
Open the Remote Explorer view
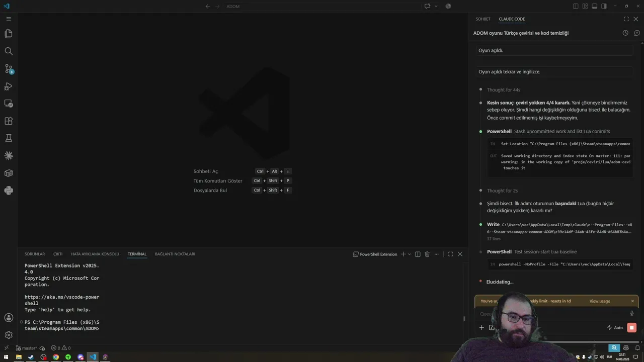(9, 104)
